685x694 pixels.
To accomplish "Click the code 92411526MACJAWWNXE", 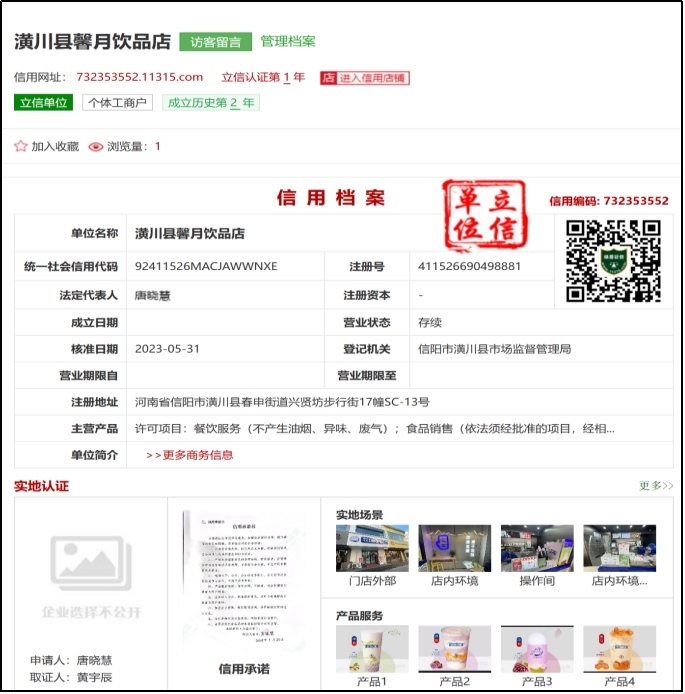I will click(x=206, y=266).
